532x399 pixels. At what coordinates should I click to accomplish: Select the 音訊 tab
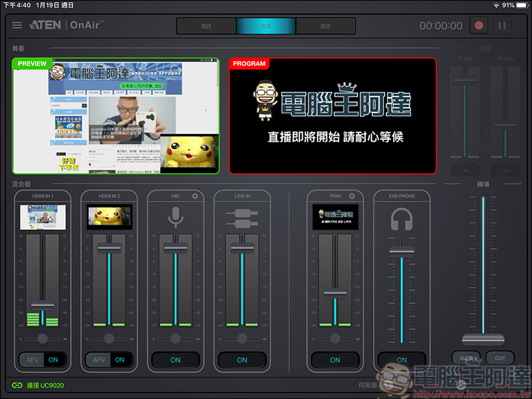click(265, 26)
